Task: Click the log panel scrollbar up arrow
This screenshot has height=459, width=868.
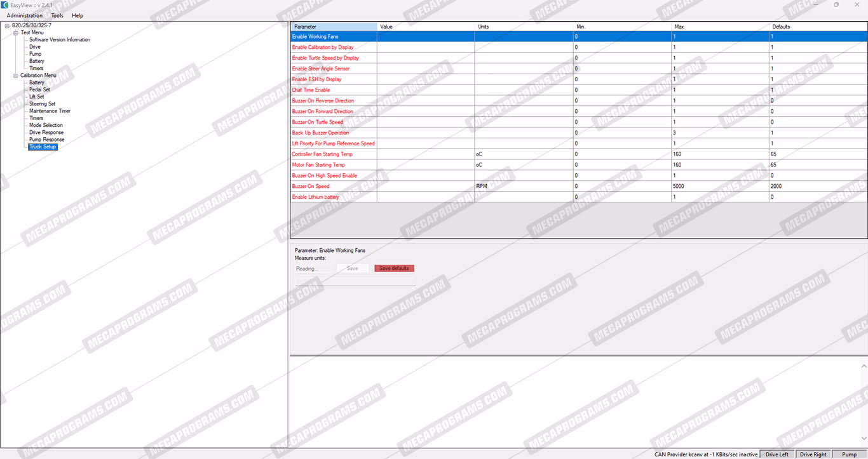Action: pyautogui.click(x=864, y=366)
